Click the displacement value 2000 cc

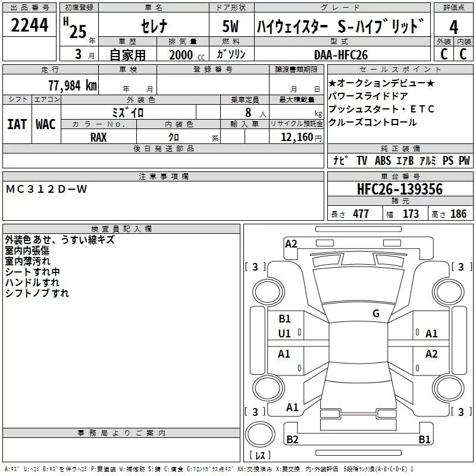[x=187, y=55]
